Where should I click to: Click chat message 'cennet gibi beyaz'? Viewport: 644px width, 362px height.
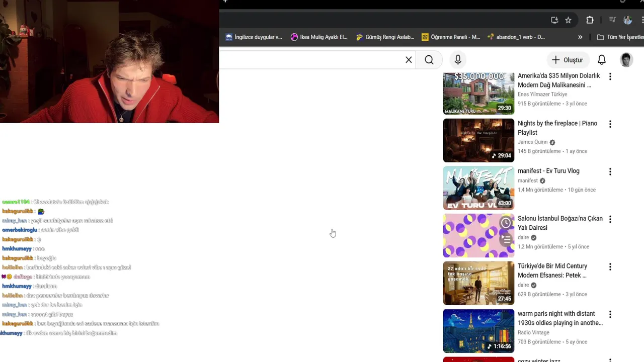(x=51, y=314)
